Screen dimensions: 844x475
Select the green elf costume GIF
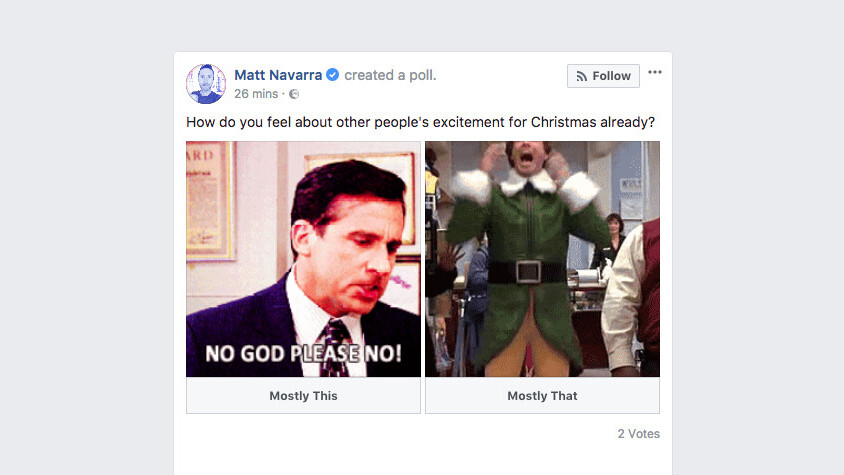tap(542, 258)
